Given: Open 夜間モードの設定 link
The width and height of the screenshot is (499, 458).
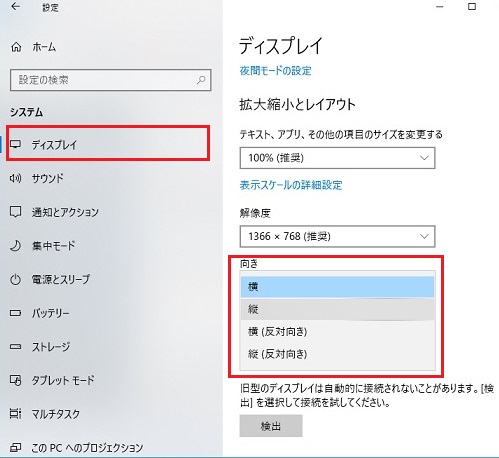Looking at the screenshot, I should [275, 71].
